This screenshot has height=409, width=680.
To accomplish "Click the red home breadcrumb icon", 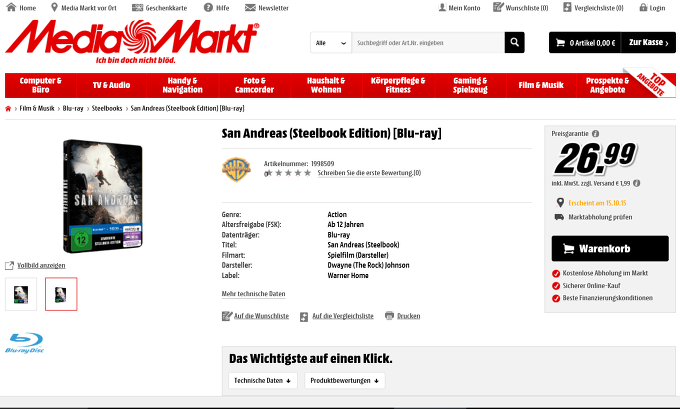I will (x=8, y=108).
